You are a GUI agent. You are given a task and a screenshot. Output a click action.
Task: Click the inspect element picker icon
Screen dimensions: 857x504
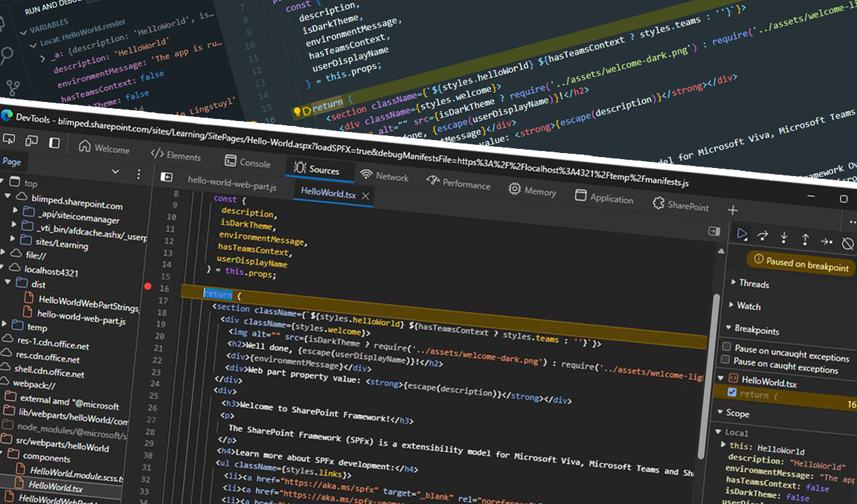click(10, 139)
